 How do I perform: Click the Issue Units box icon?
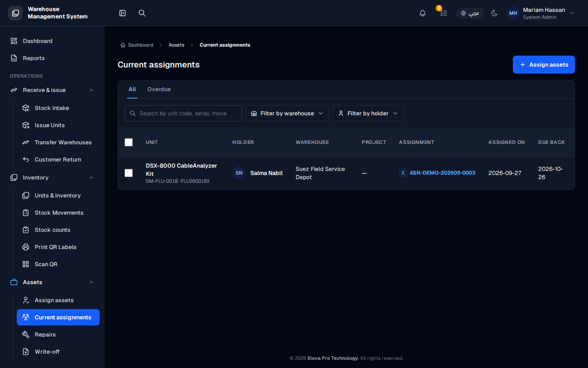[26, 125]
